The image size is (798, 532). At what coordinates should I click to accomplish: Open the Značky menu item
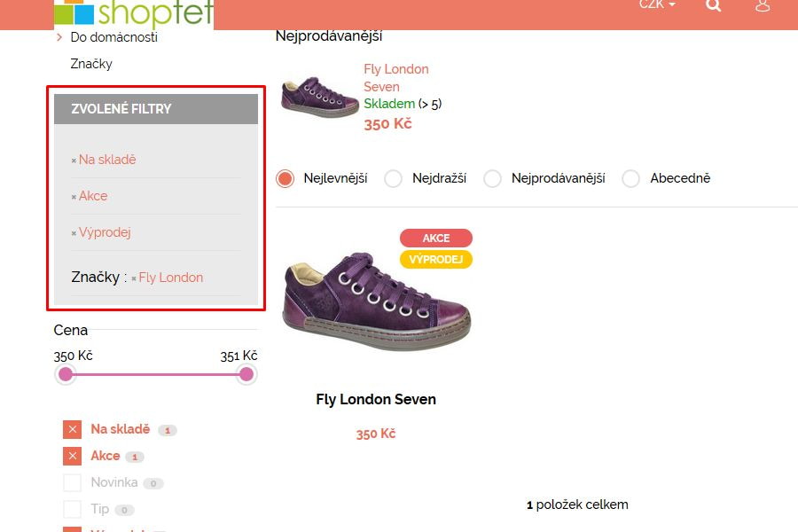91,64
